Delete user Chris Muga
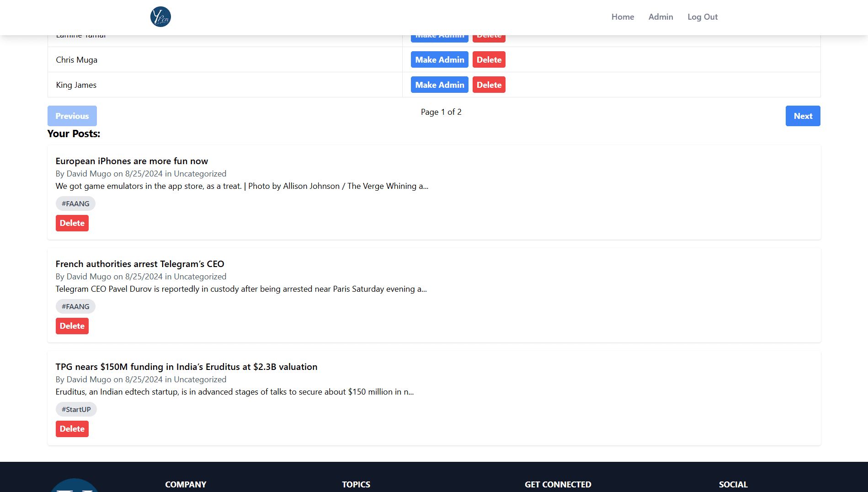Viewport: 868px width, 492px height. click(x=489, y=59)
